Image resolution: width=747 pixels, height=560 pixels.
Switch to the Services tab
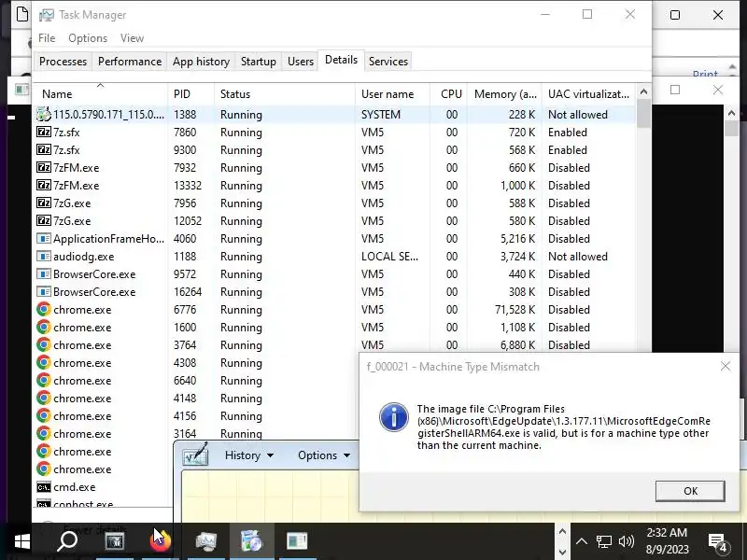[x=388, y=62]
